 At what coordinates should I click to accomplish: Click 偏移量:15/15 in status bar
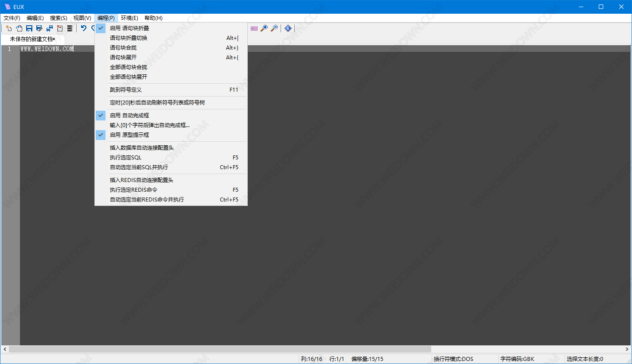367,359
